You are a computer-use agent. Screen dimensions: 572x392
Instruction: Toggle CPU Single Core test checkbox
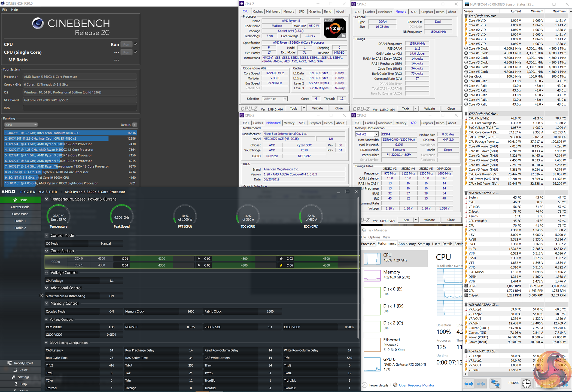pos(136,52)
